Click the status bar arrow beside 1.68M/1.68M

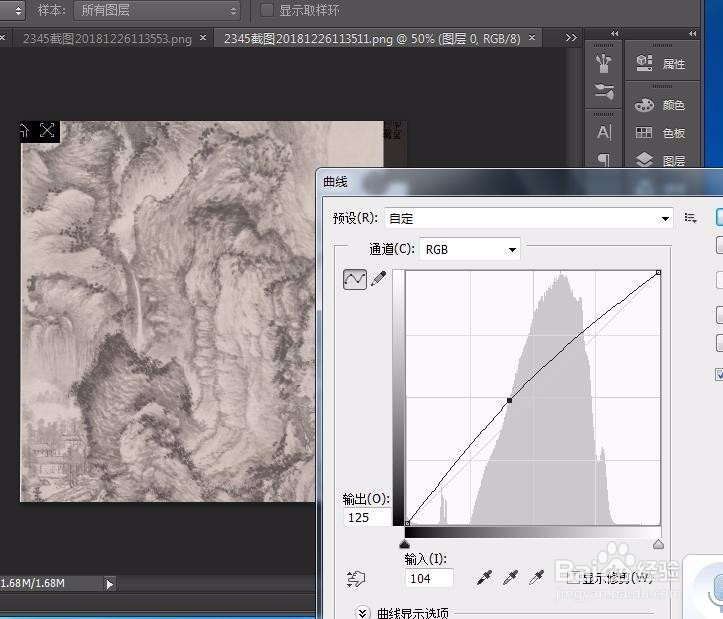tap(110, 584)
